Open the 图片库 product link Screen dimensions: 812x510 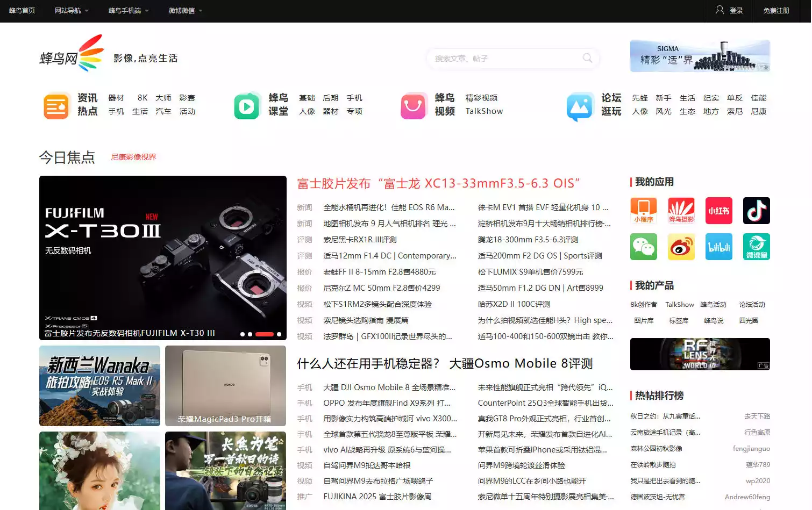pyautogui.click(x=644, y=320)
